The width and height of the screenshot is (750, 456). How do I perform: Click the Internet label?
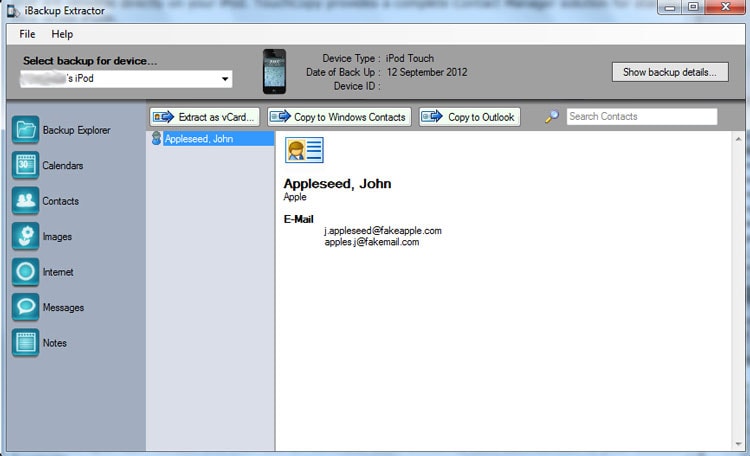click(58, 272)
